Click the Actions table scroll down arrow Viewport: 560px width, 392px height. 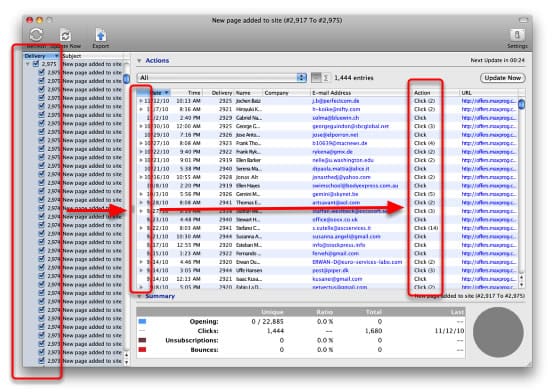(522, 285)
